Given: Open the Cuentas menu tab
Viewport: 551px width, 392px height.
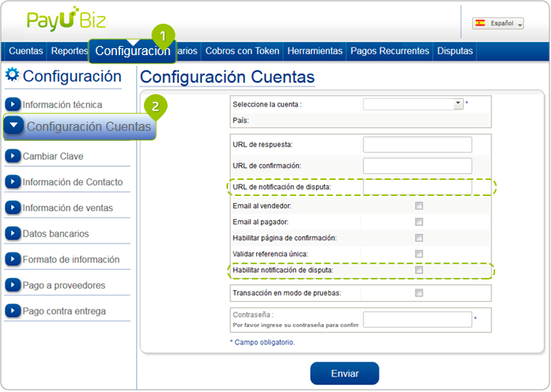Looking at the screenshot, I should tap(26, 51).
